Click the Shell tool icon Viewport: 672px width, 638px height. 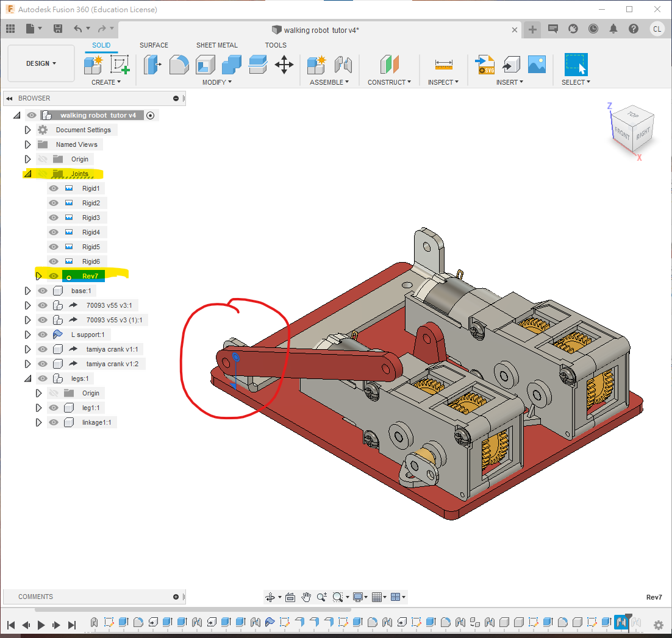pos(206,64)
